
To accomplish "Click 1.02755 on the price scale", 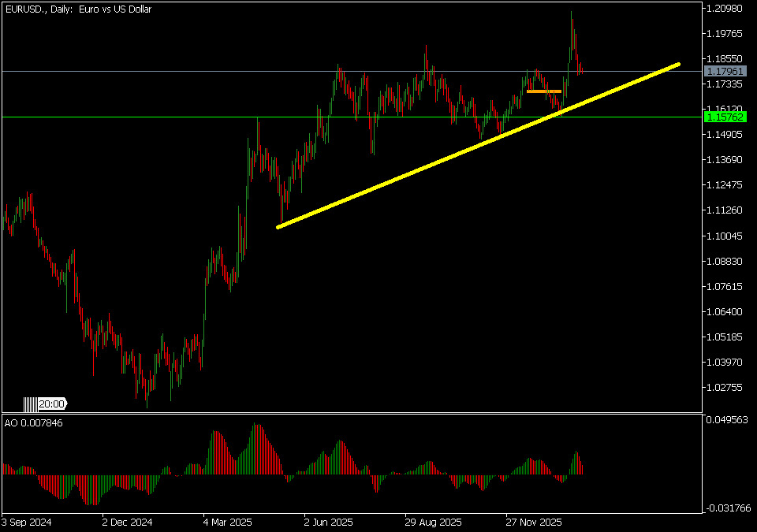I will [724, 387].
